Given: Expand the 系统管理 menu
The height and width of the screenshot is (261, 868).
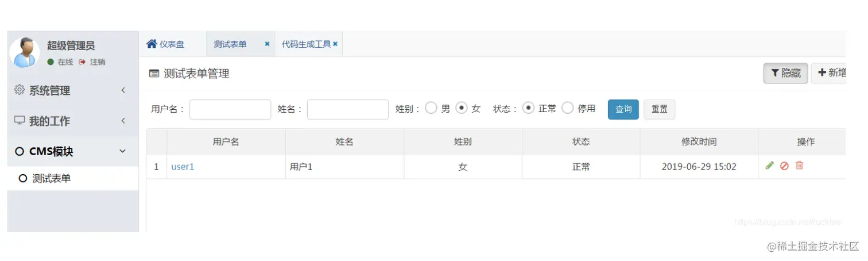Looking at the screenshot, I should [73, 90].
